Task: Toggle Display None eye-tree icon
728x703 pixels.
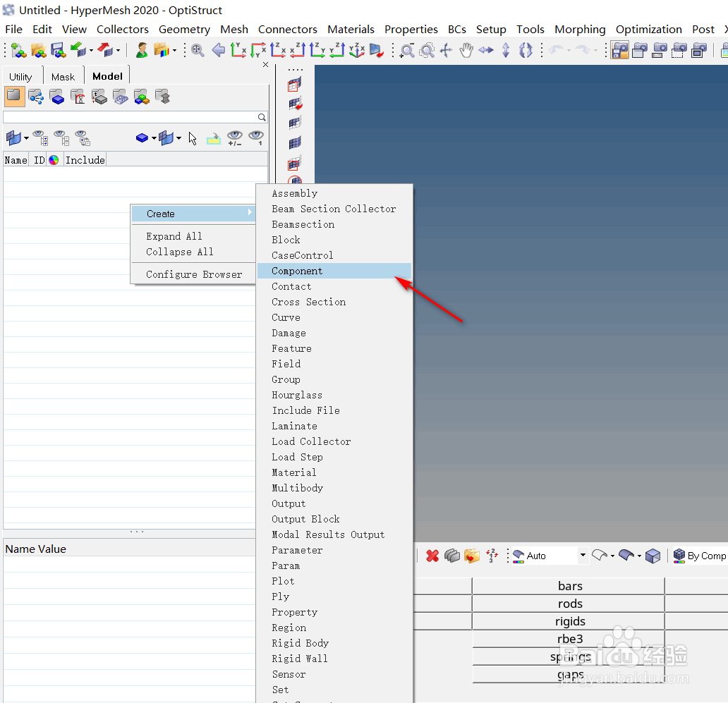Action: click(x=62, y=137)
